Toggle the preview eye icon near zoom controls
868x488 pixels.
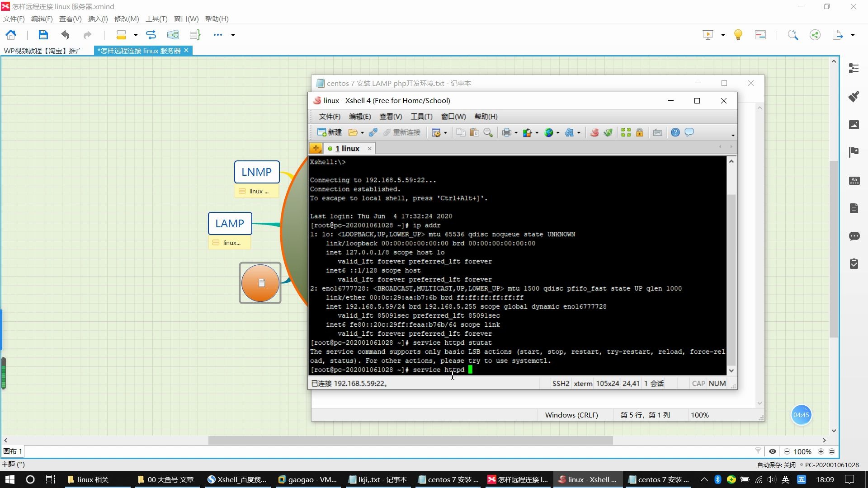773,451
